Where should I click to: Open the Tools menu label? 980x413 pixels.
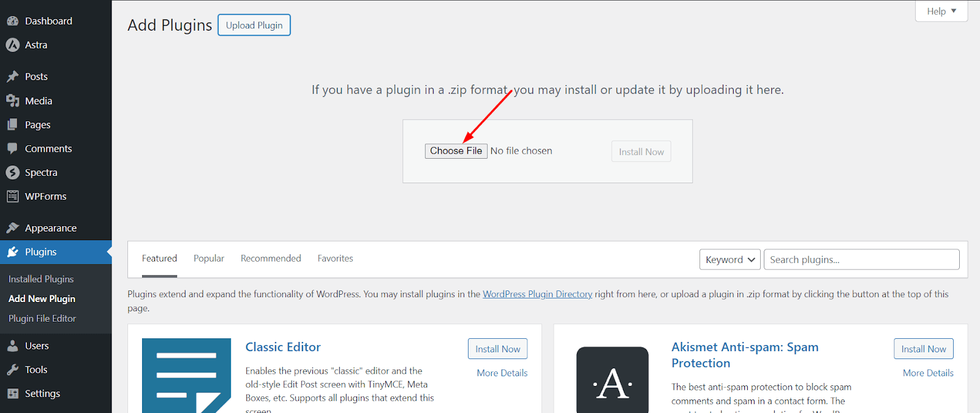click(x=36, y=369)
